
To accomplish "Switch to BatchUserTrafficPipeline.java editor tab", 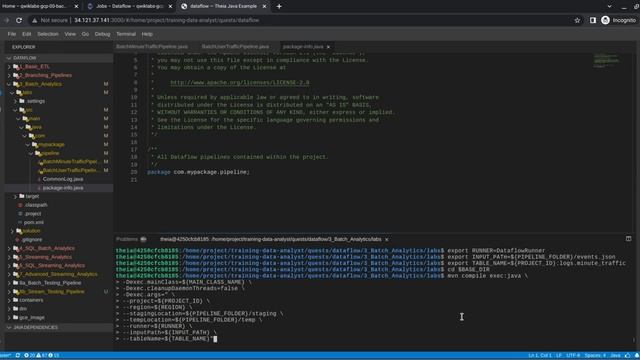I will click(236, 47).
